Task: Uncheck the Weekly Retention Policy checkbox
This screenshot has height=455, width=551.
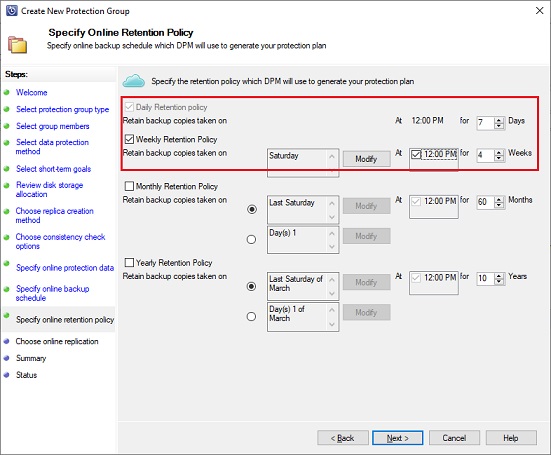Action: [x=129, y=139]
